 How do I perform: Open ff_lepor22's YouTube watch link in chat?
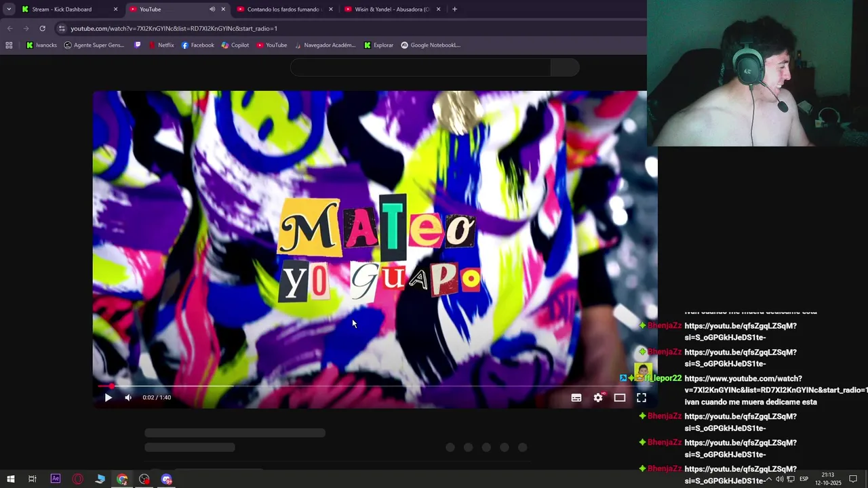776,384
